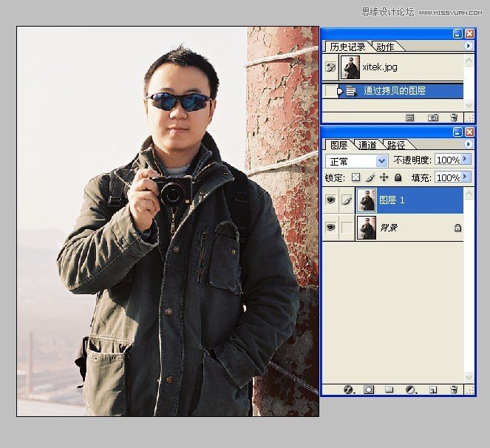
Task: Toggle the lock all padlock option
Action: (398, 177)
